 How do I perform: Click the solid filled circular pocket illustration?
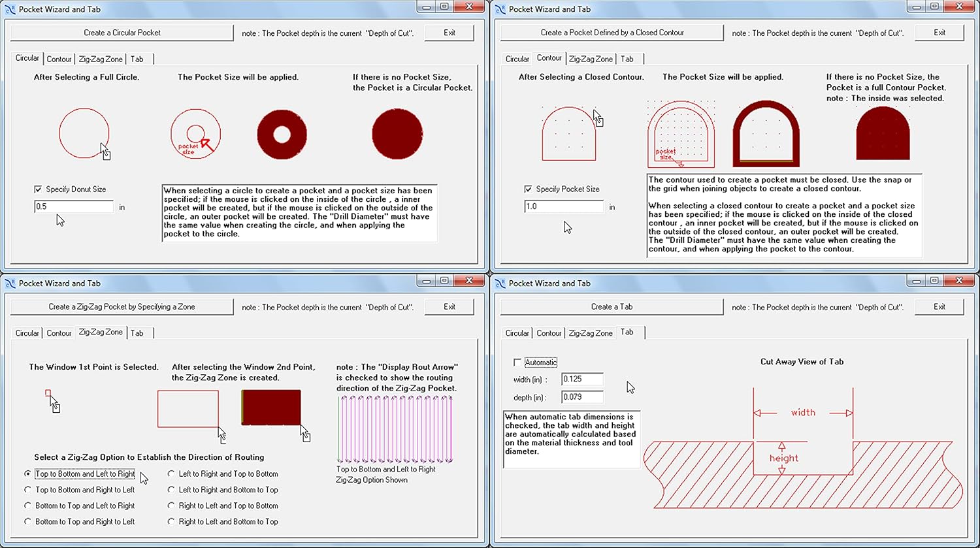[397, 133]
